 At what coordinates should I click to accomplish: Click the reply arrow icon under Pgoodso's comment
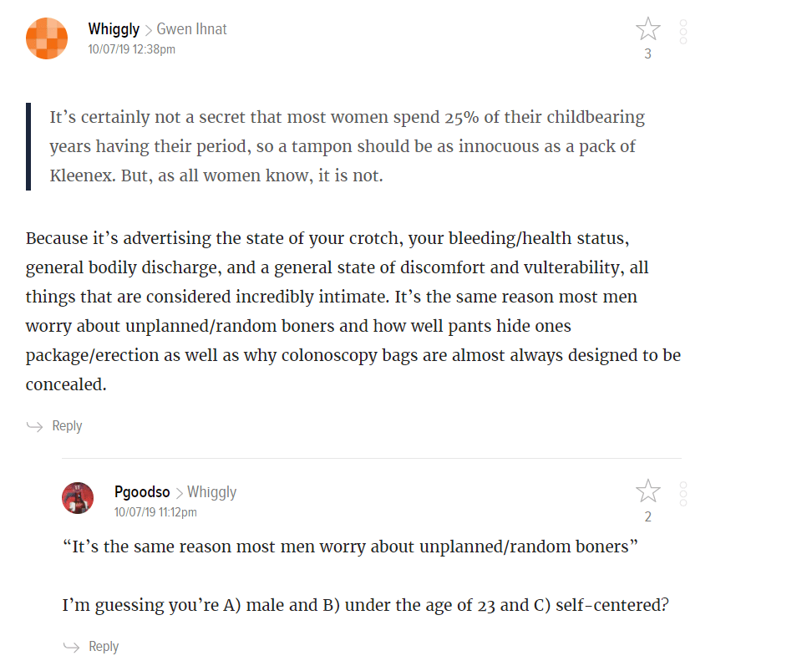pos(71,647)
